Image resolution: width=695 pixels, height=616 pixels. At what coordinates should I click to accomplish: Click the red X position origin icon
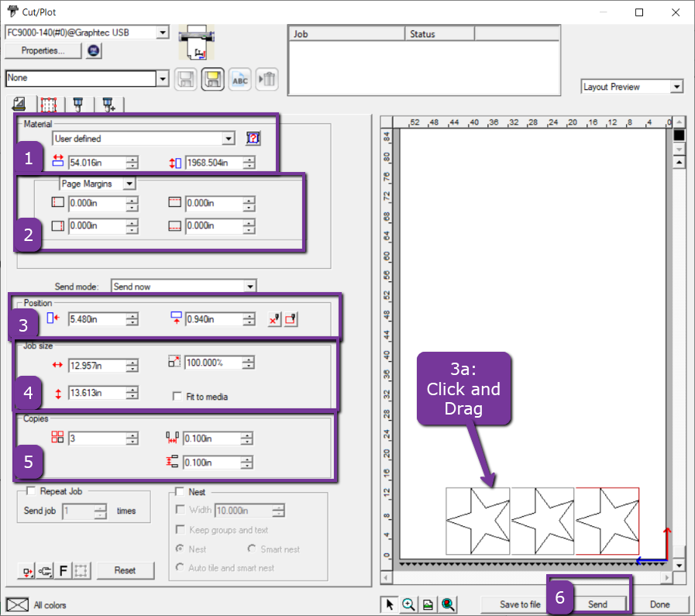tap(274, 319)
